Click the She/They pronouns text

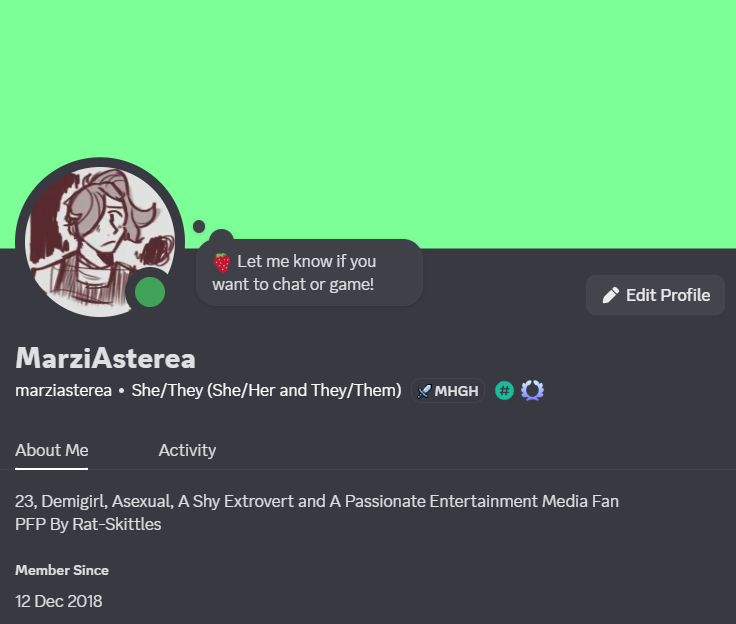click(266, 391)
